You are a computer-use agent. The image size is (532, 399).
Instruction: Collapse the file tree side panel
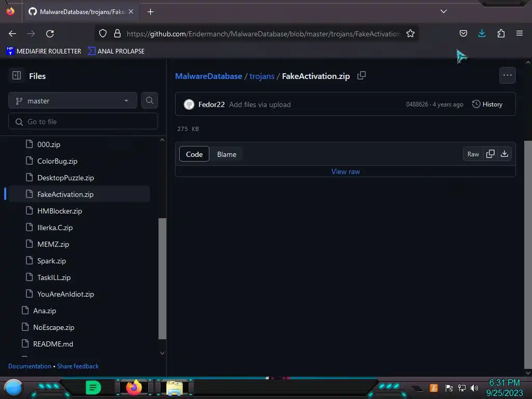(x=17, y=75)
